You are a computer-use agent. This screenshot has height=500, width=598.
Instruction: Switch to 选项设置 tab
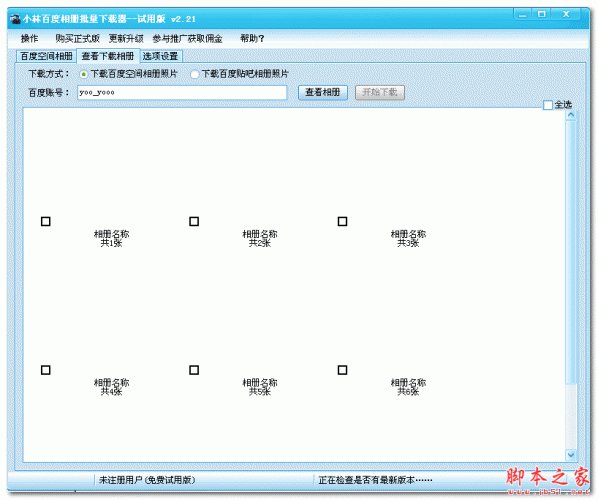161,56
